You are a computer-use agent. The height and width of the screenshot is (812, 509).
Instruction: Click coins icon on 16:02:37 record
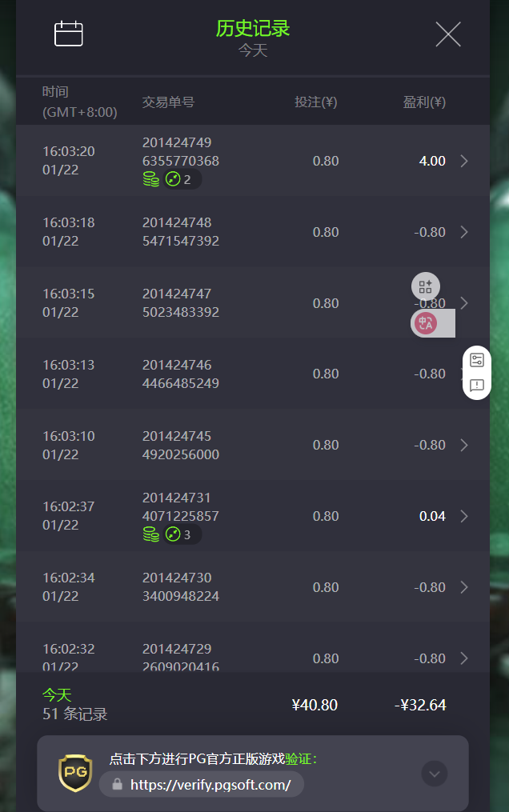(150, 534)
